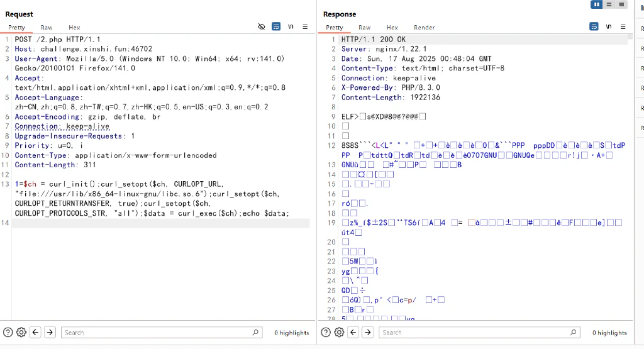Click the X-Powered-By: PHP/8.3.0 header
The image size is (644, 349).
pos(391,87)
